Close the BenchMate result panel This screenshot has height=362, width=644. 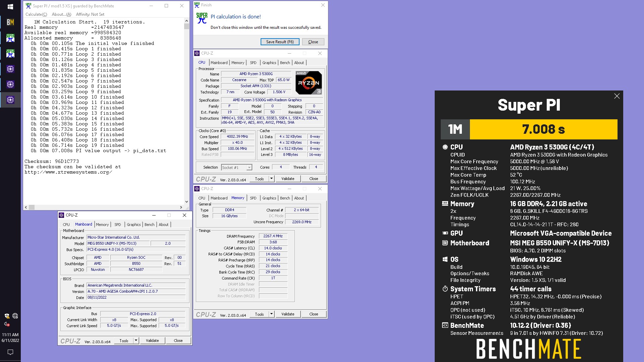(x=617, y=96)
